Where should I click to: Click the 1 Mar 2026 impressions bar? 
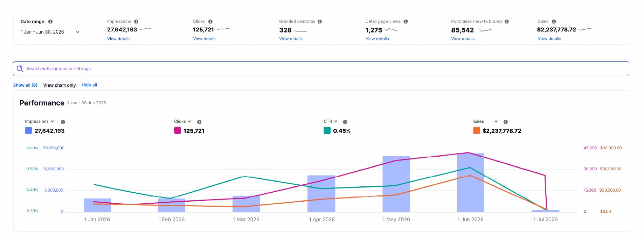point(246,204)
